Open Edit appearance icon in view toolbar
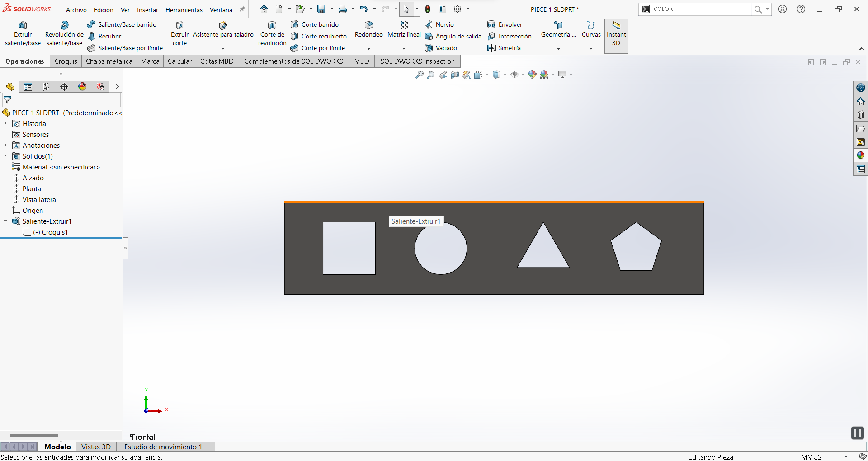Screen dimensions: 868x461 533,75
